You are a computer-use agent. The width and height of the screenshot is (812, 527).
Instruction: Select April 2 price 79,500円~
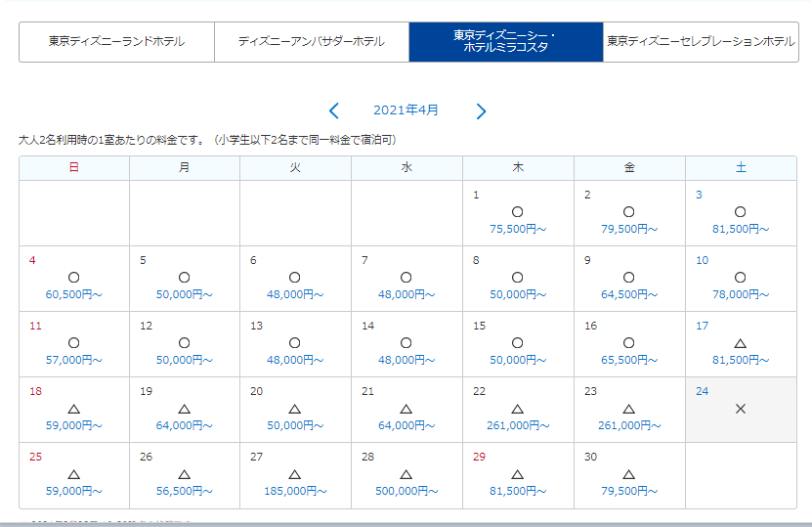[x=629, y=229]
